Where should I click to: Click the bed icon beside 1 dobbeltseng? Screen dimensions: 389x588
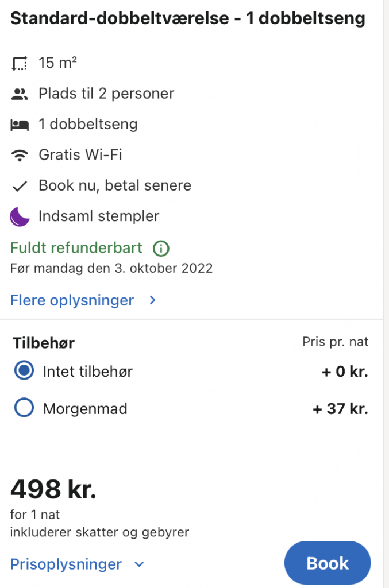point(20,125)
